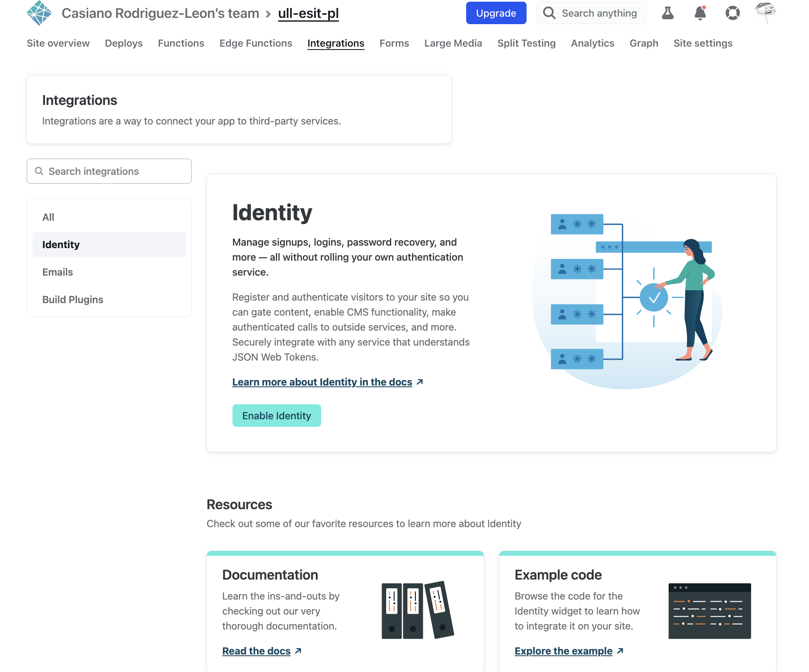Select the Integrations tab
The height and width of the screenshot is (672, 809).
pos(336,43)
